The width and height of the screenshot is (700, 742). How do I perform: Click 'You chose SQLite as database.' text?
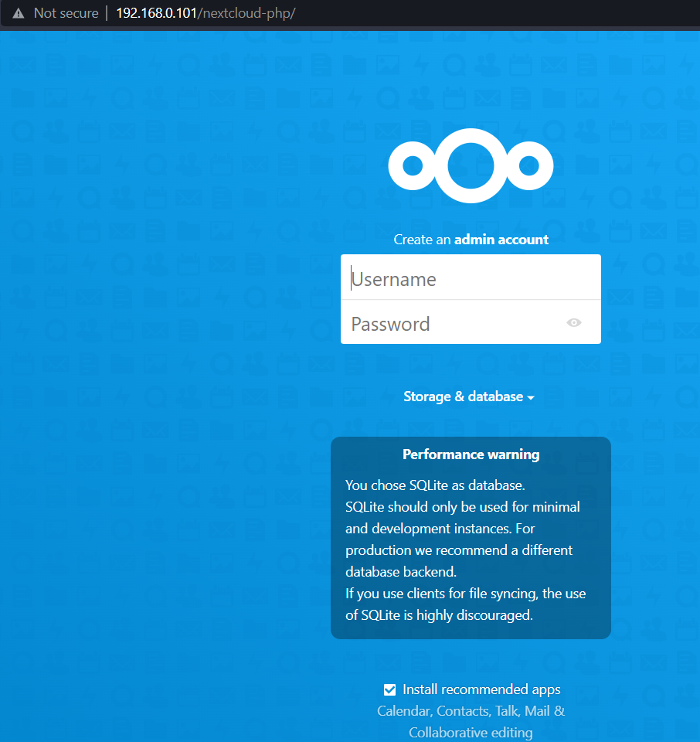(x=435, y=485)
